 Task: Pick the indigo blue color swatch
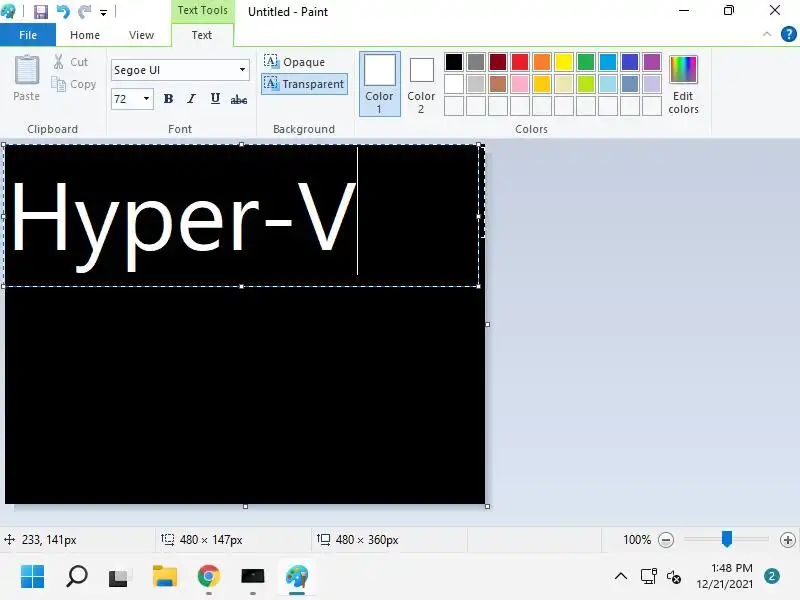tap(630, 62)
